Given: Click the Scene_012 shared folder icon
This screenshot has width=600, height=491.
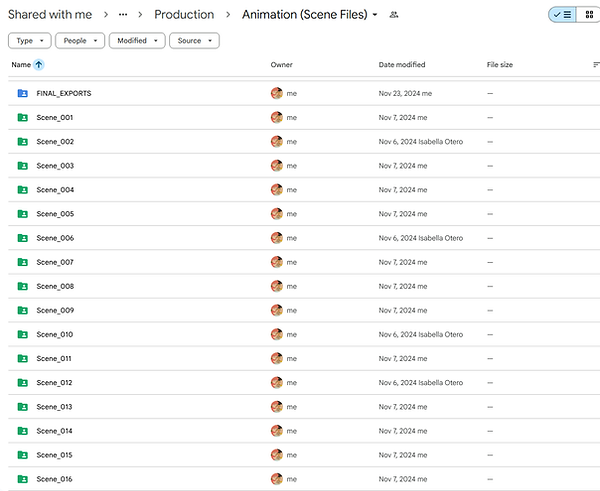Looking at the screenshot, I should (x=23, y=382).
